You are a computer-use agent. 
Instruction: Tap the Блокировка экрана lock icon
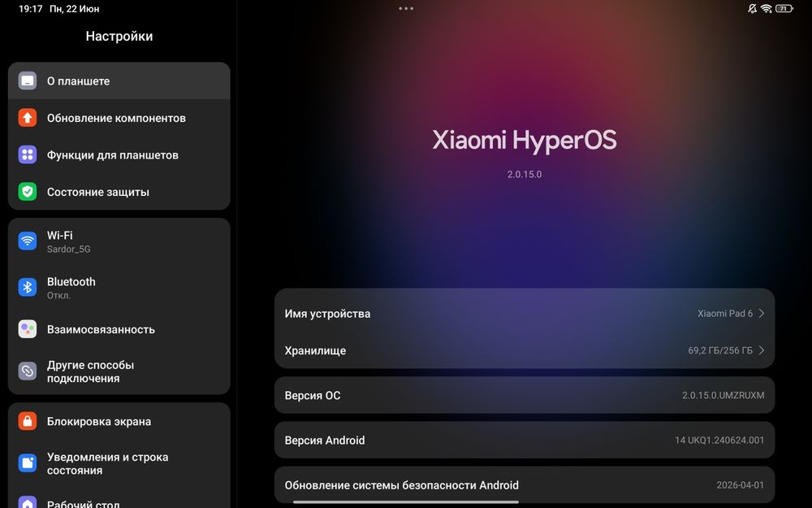[28, 421]
